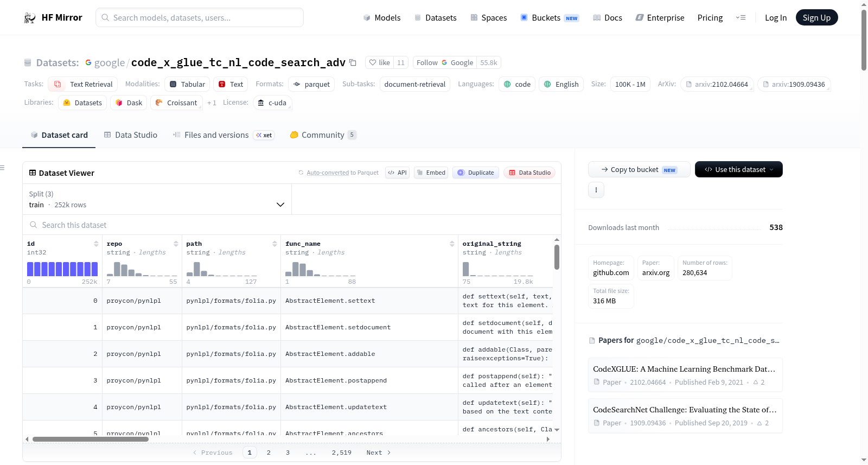
Task: Expand the +1 additional libraries
Action: (x=212, y=103)
